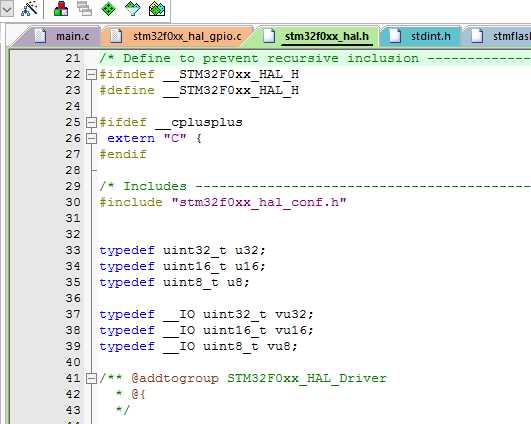Click the "extern" keyword on line 26

click(x=131, y=139)
